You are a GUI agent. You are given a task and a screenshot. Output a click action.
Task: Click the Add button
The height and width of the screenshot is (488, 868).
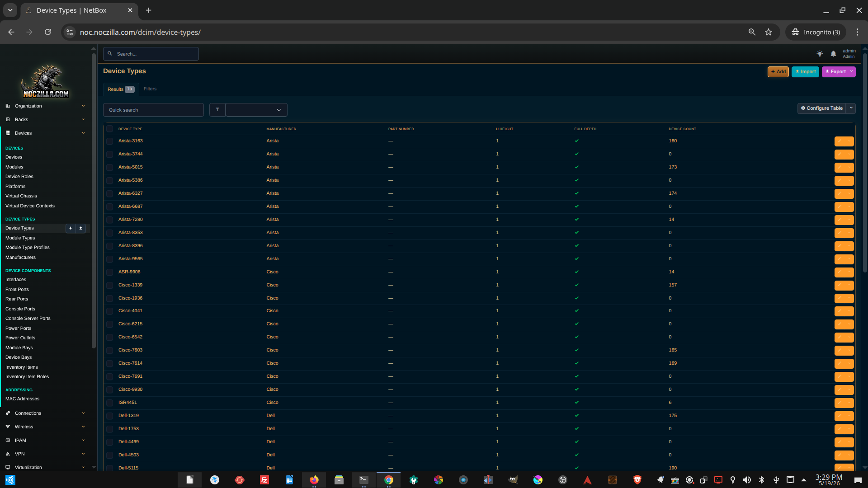[x=778, y=72]
